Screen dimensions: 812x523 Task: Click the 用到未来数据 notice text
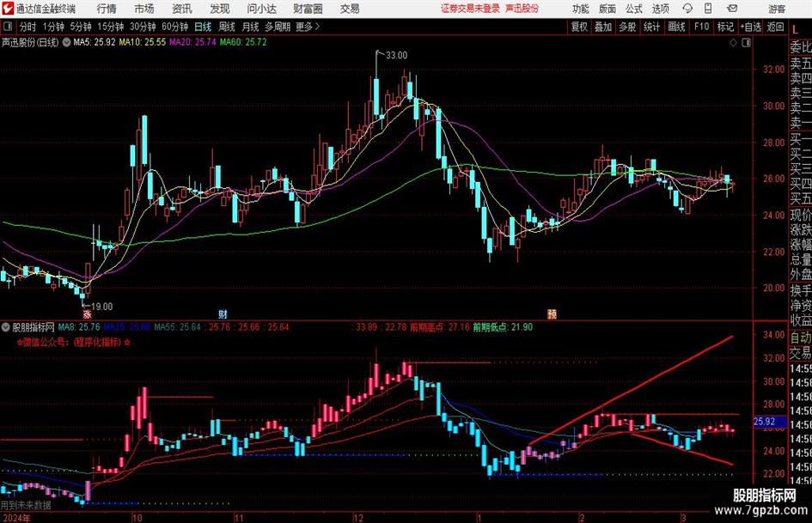pos(26,505)
